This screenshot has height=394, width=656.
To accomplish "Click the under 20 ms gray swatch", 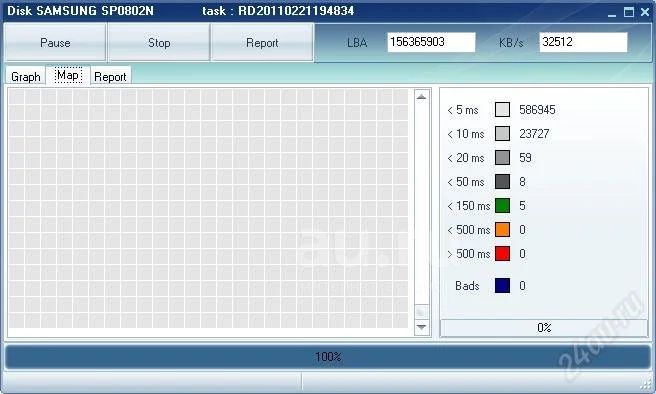I will (502, 158).
